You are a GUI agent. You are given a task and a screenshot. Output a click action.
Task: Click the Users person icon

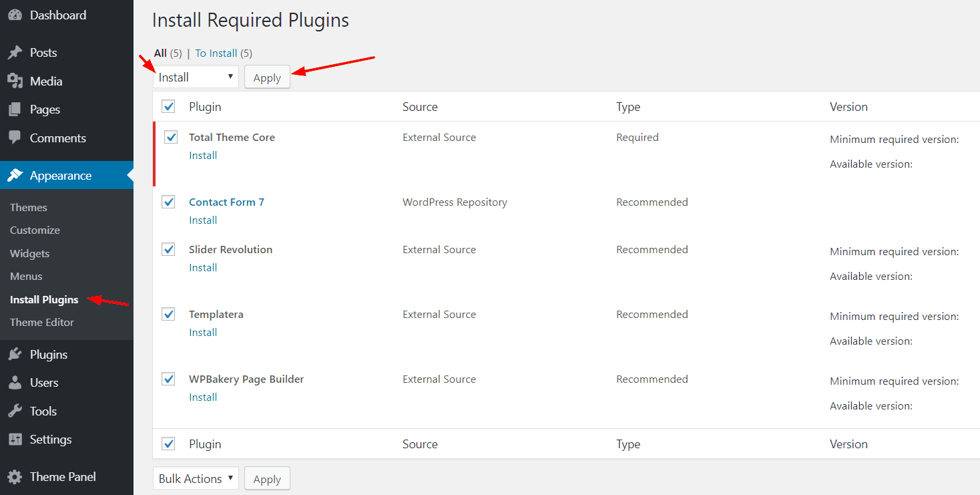point(15,383)
